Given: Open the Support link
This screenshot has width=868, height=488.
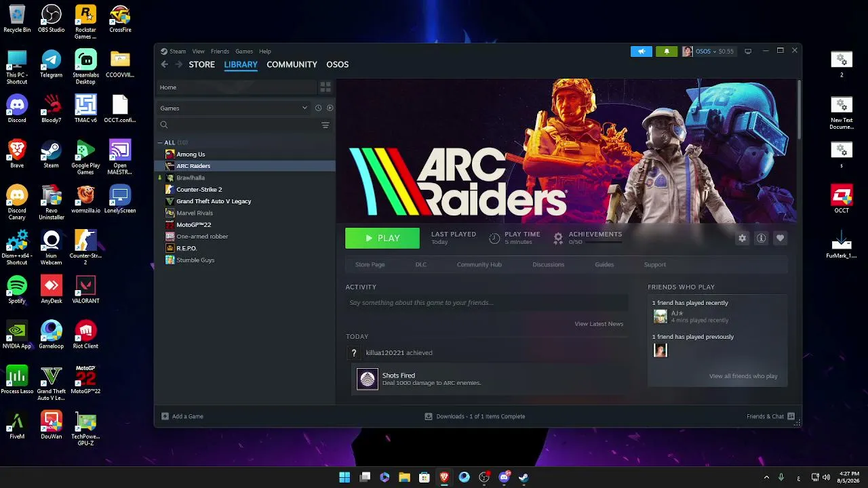Looking at the screenshot, I should point(654,264).
